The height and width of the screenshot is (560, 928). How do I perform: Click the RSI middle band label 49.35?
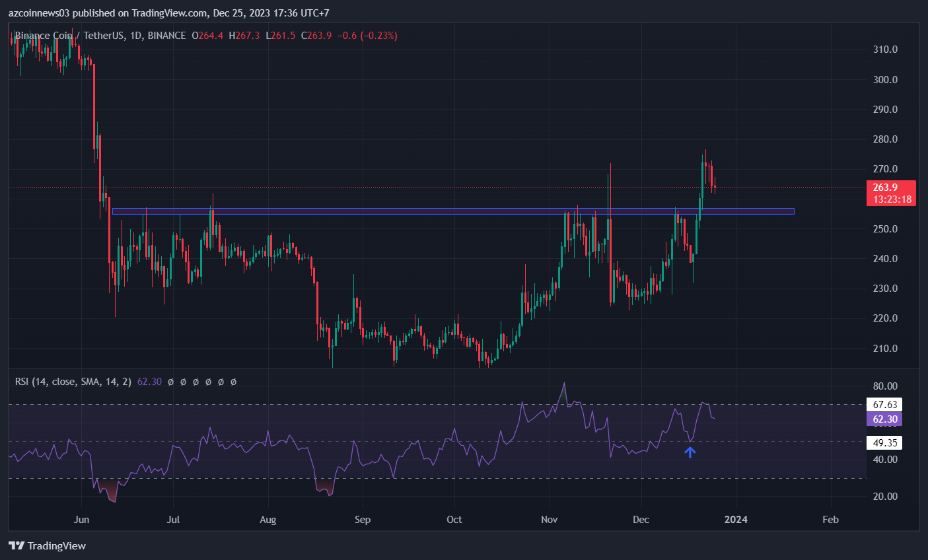point(884,442)
